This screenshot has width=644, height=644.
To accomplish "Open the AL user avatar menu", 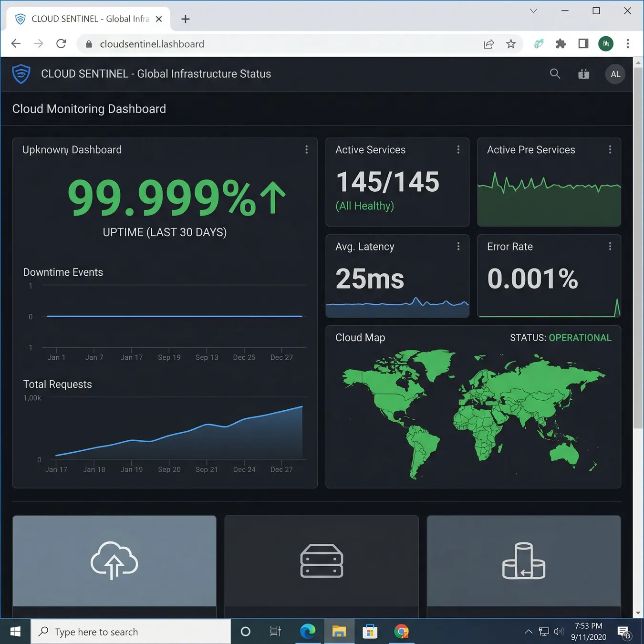I will 615,74.
